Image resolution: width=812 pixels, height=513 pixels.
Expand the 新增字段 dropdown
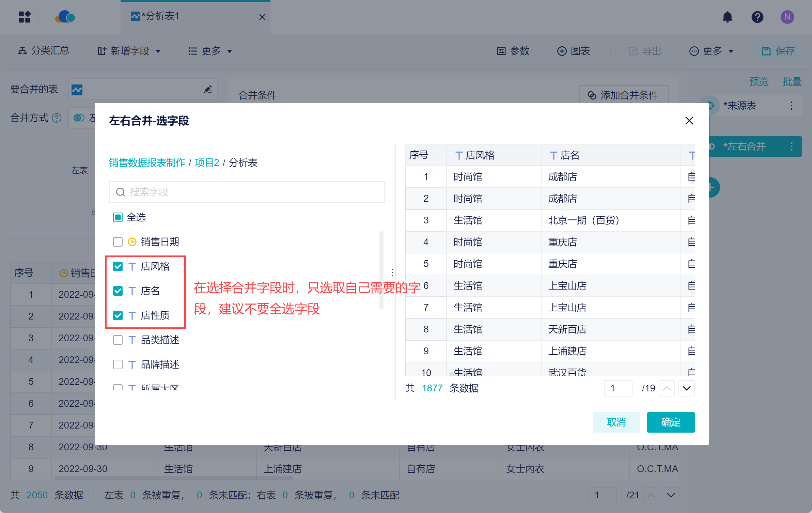pyautogui.click(x=129, y=51)
